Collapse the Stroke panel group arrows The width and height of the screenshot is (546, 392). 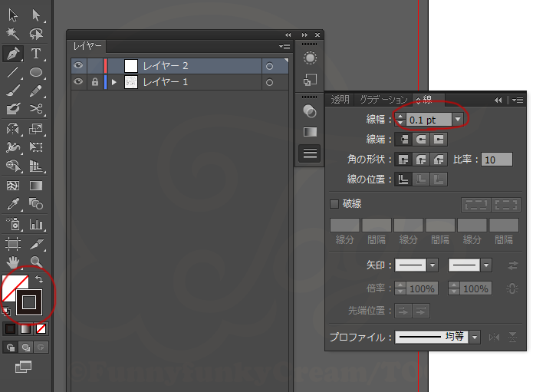point(498,100)
